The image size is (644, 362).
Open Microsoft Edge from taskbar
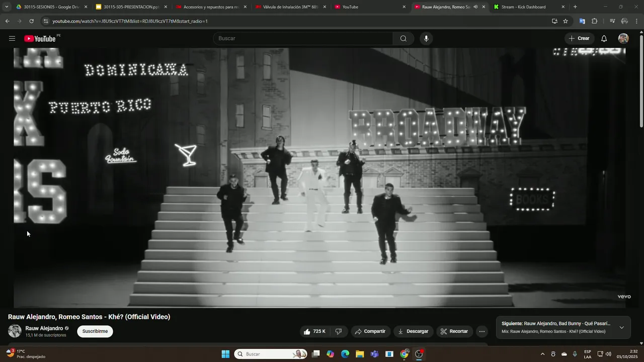(345, 354)
